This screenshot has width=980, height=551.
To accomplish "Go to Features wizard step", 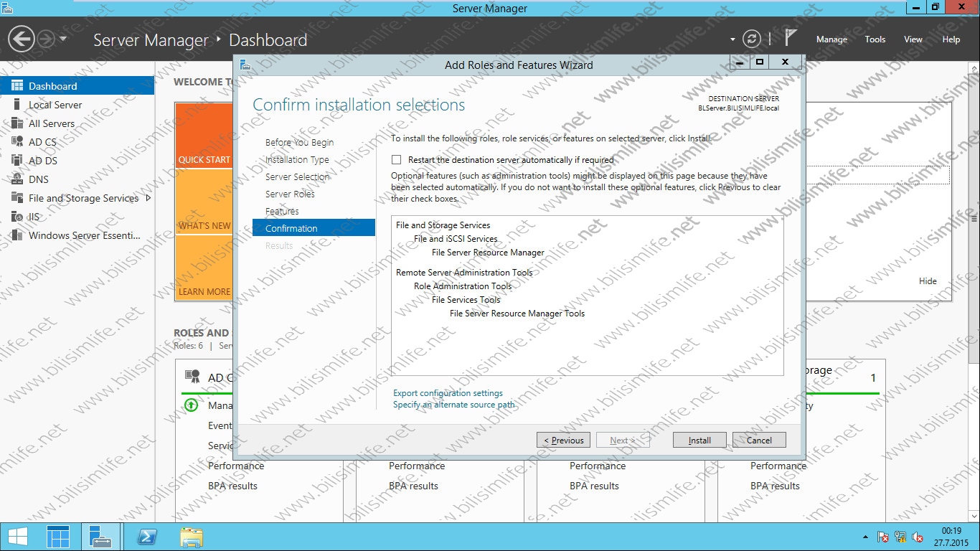I will point(282,211).
